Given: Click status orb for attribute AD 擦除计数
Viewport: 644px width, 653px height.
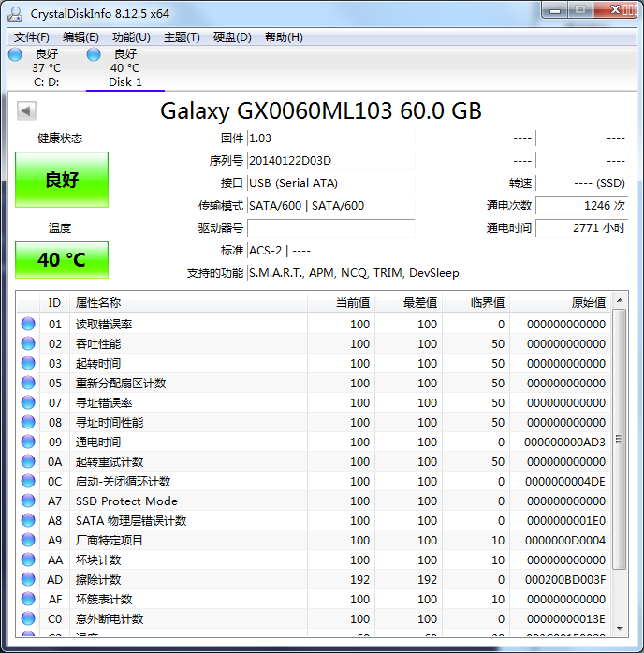Looking at the screenshot, I should tap(28, 579).
